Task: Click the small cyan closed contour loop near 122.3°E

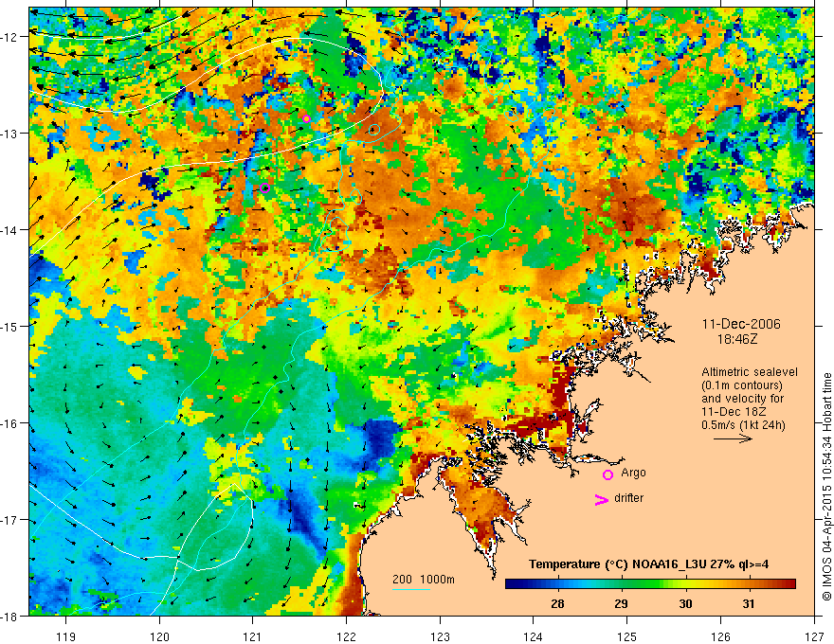Action: [373, 129]
